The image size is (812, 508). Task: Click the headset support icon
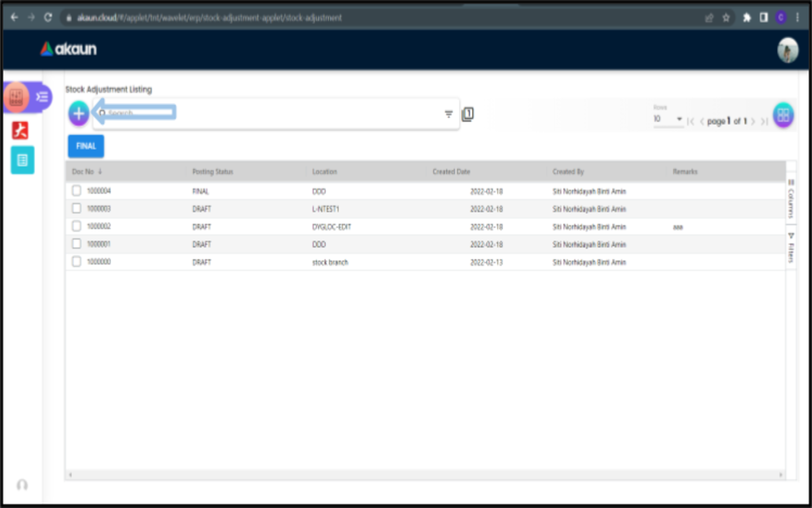(22, 485)
